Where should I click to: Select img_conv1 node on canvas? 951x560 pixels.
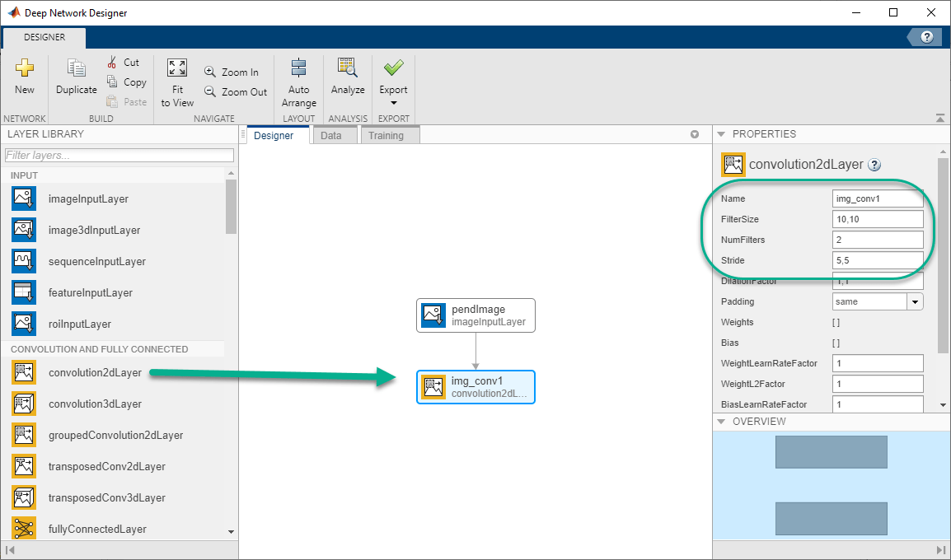475,387
